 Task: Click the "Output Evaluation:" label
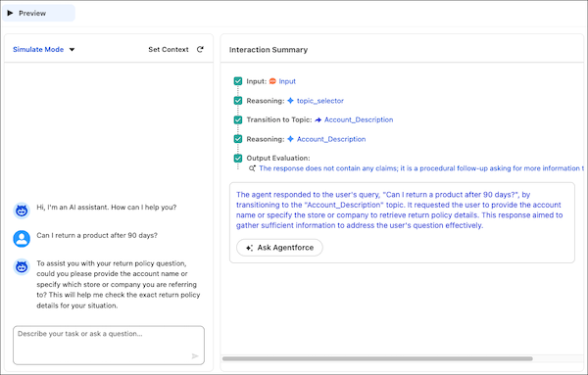278,158
